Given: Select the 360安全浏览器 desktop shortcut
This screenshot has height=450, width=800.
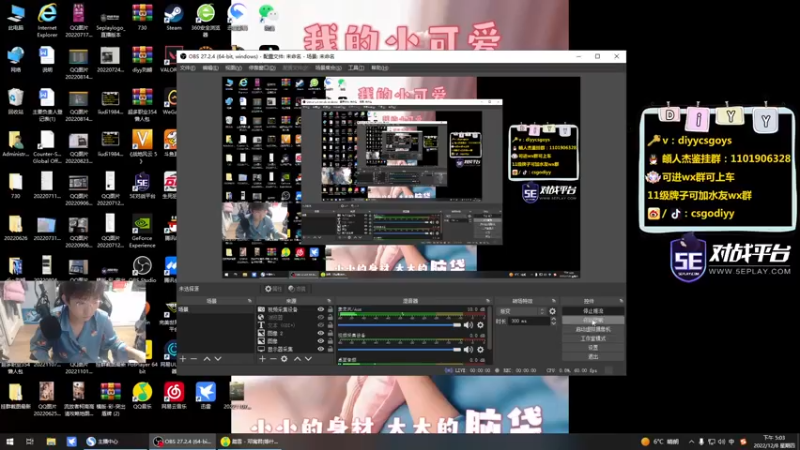Looking at the screenshot, I should point(206,19).
